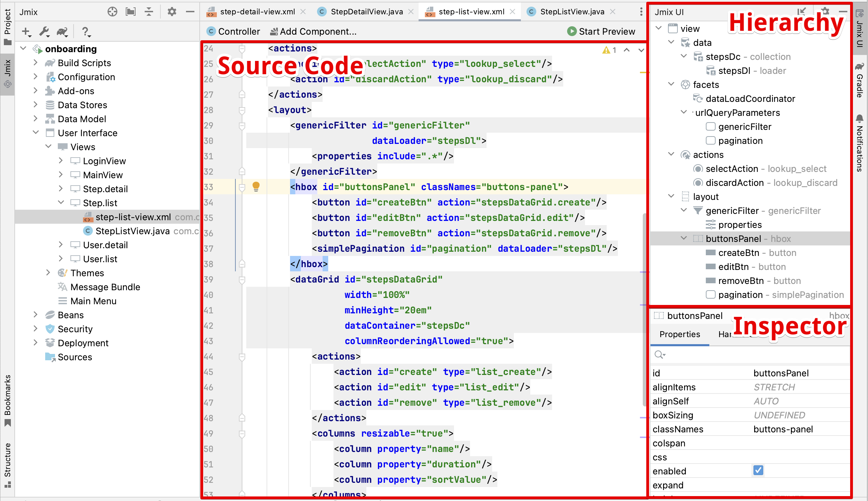Viewport: 868px width, 501px height.
Task: Click the Gradle elephant icon in Jmix toolbar
Action: [x=62, y=32]
